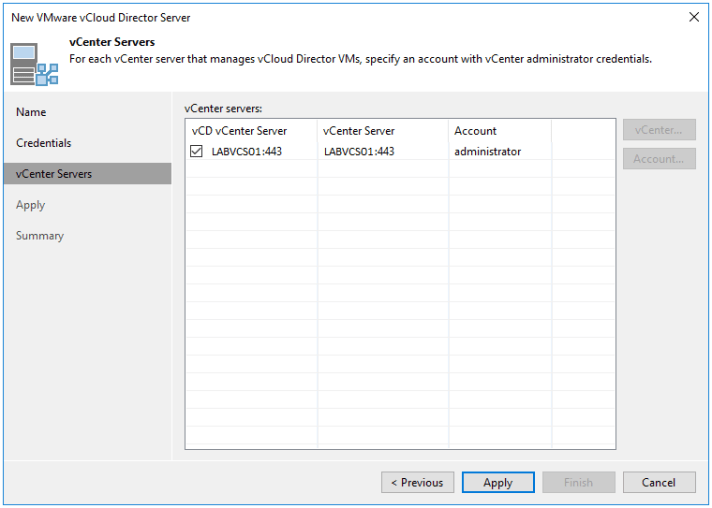Jump to the Summary wizard step

click(x=40, y=236)
